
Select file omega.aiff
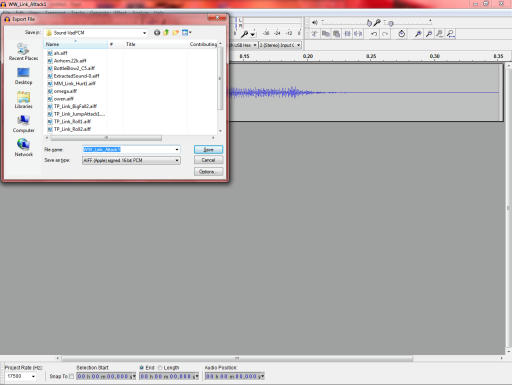[x=62, y=91]
